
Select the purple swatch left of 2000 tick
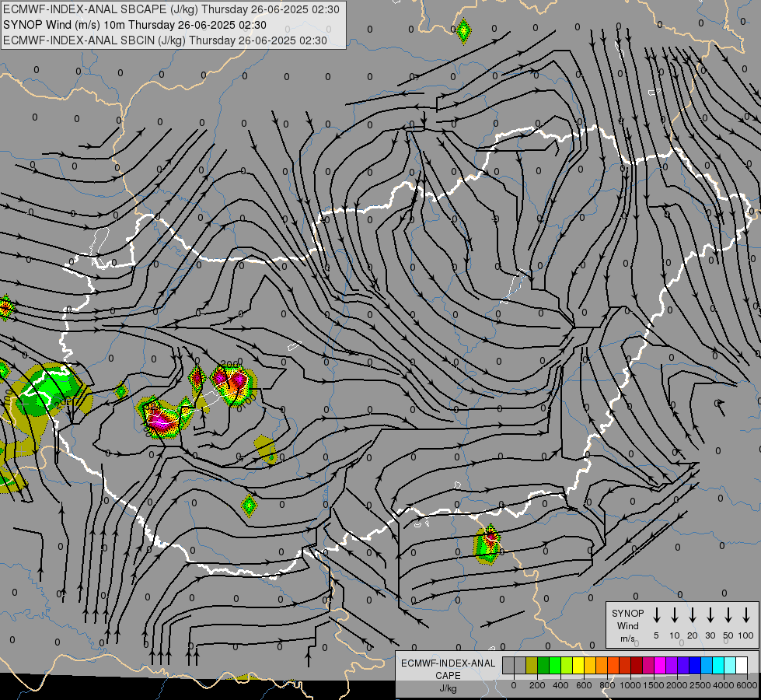tap(671, 665)
